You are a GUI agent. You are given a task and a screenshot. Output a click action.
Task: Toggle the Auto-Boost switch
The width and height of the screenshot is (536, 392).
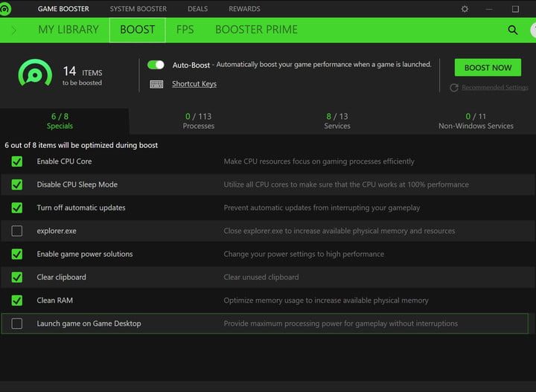[x=156, y=65]
